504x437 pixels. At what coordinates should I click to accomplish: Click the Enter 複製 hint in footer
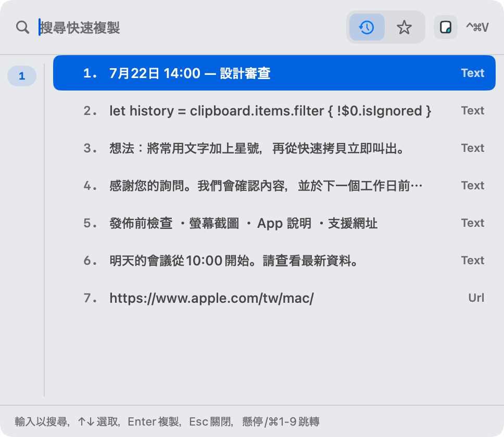153,421
